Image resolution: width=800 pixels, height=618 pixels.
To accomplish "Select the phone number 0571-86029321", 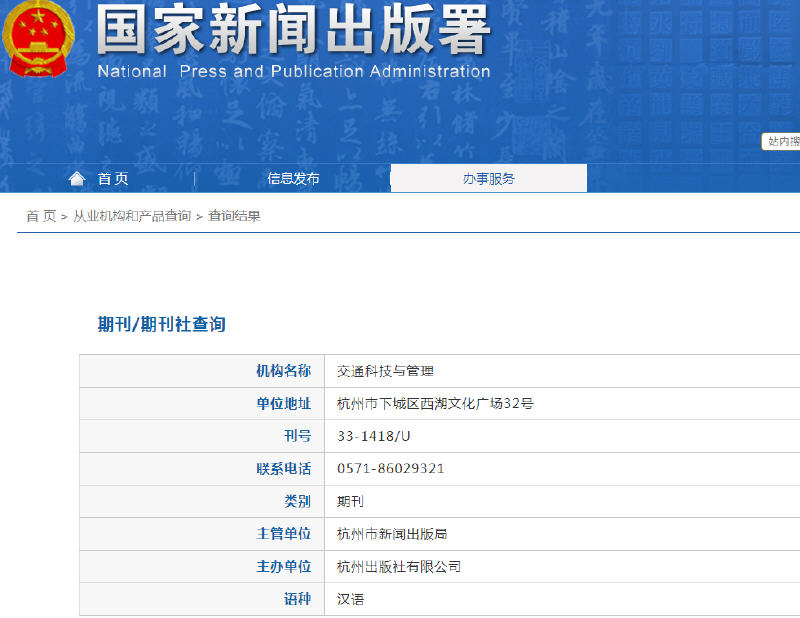I will click(390, 468).
